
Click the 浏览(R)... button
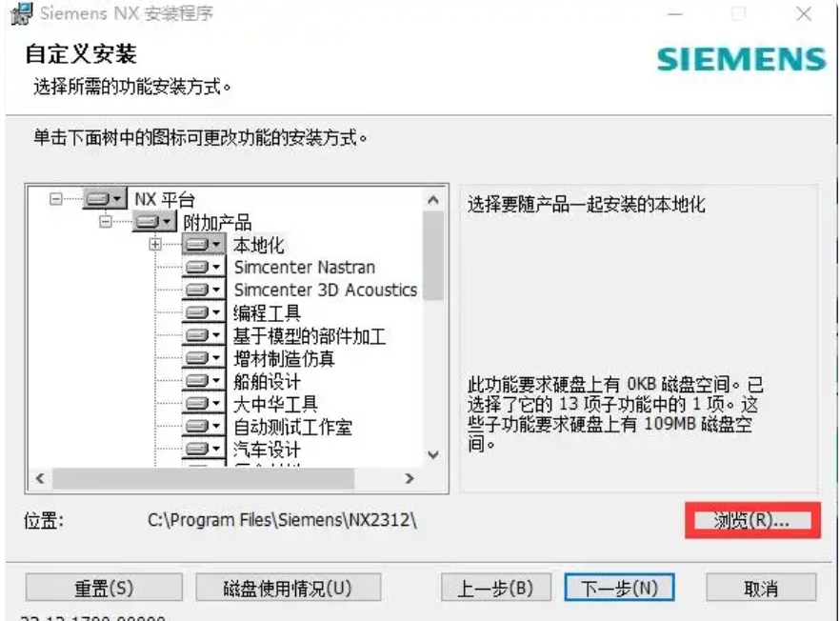pyautogui.click(x=751, y=520)
